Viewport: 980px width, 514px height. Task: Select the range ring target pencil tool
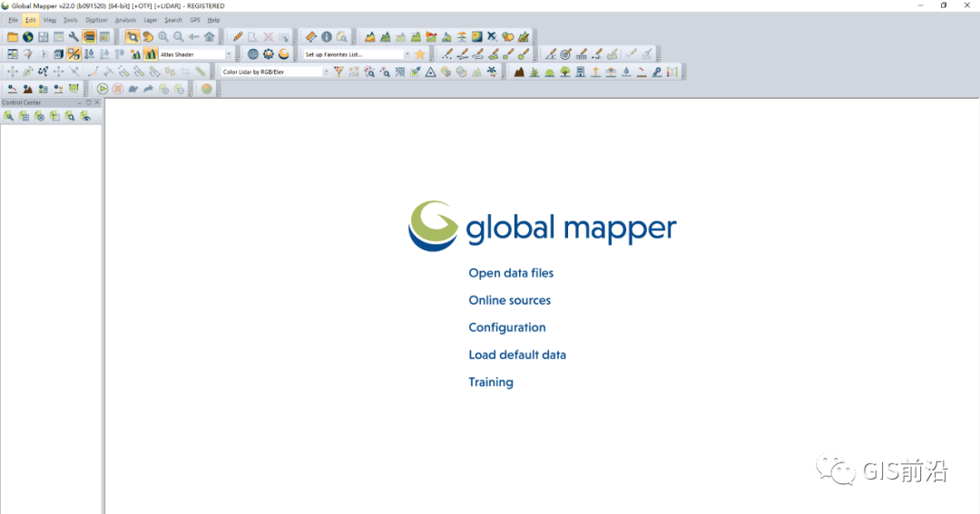(x=565, y=54)
